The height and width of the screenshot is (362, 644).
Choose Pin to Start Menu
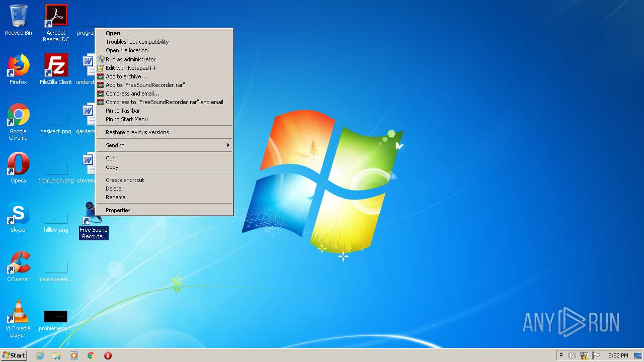pyautogui.click(x=164, y=119)
